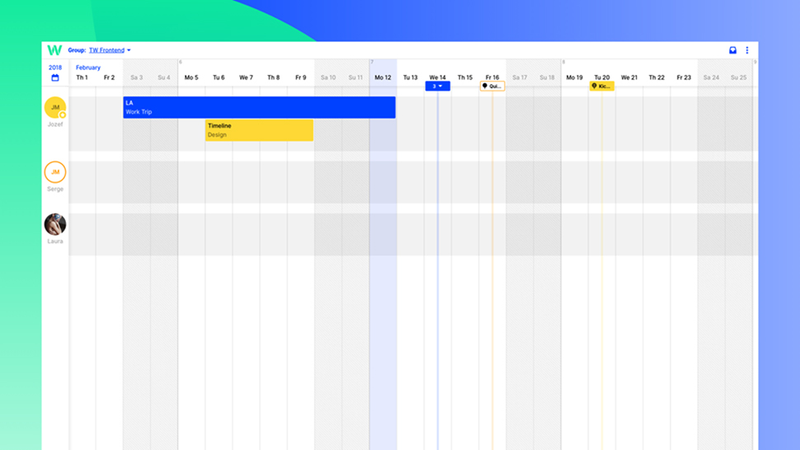Click Laura's photo avatar
Screen dimensions: 800x450
55,224
